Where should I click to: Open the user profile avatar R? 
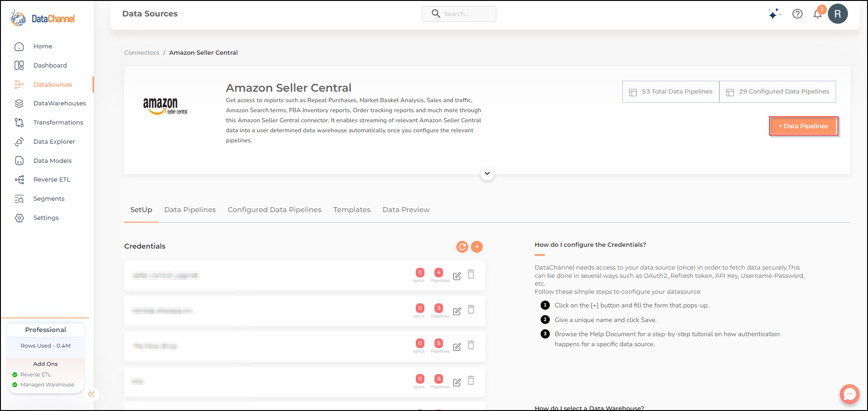(x=838, y=14)
